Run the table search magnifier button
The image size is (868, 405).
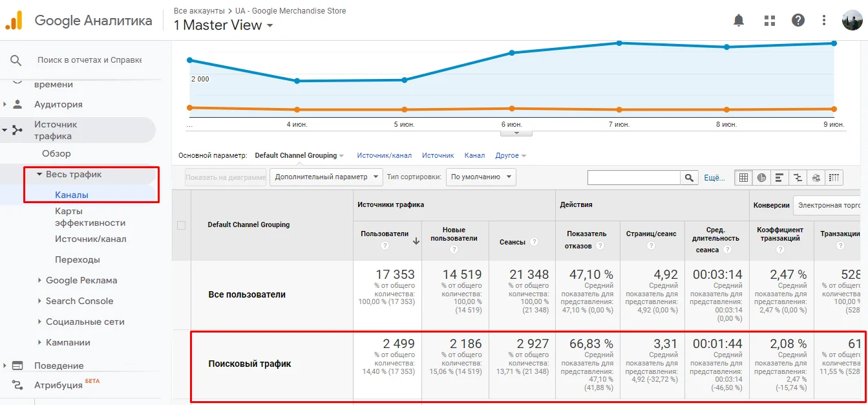[690, 177]
